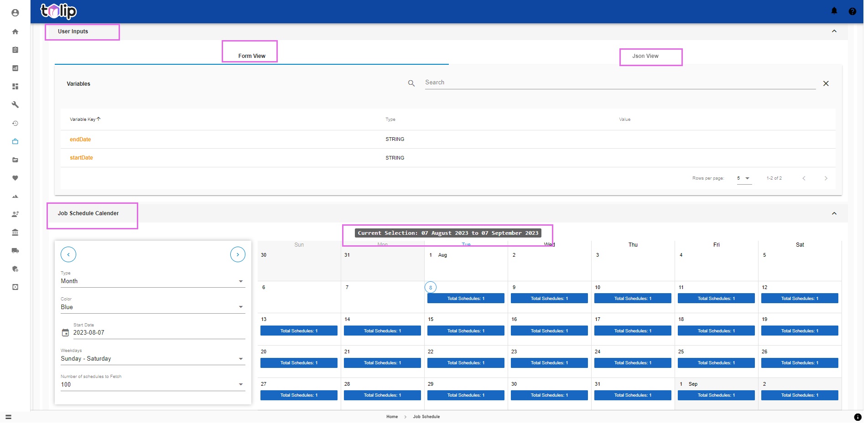Click calendar day cell 7

[x=382, y=297]
